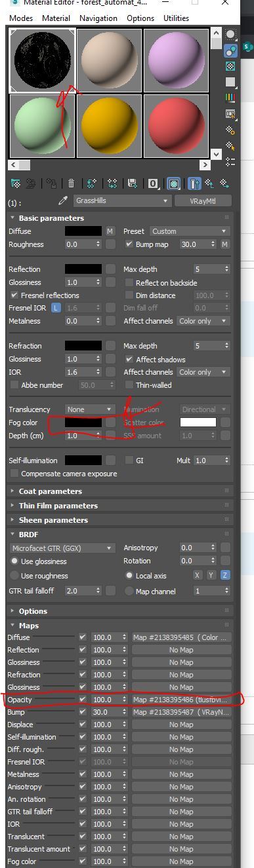Viewport: 254px width, 868px height.
Task: Click the VRayMtl material type button
Action: tap(203, 201)
